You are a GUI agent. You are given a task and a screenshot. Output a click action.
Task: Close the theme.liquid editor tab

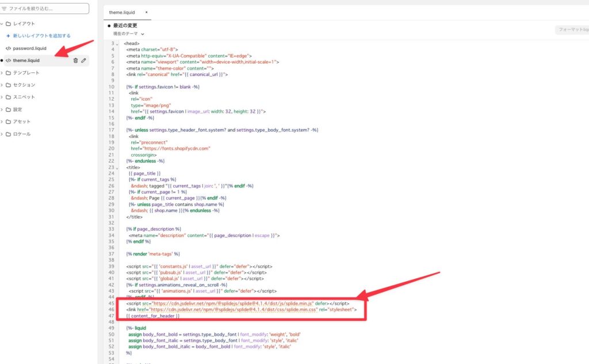pos(147,13)
